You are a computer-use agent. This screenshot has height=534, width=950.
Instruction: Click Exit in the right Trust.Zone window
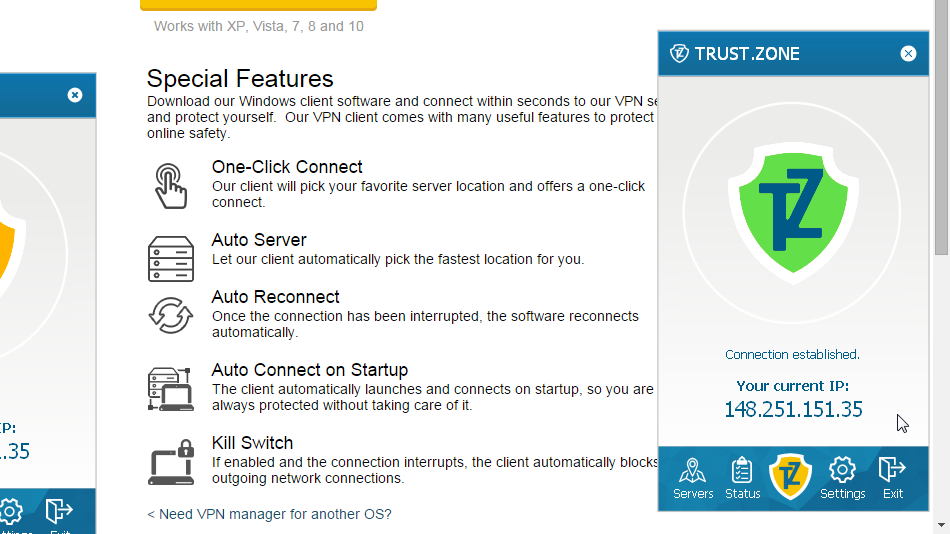(892, 478)
